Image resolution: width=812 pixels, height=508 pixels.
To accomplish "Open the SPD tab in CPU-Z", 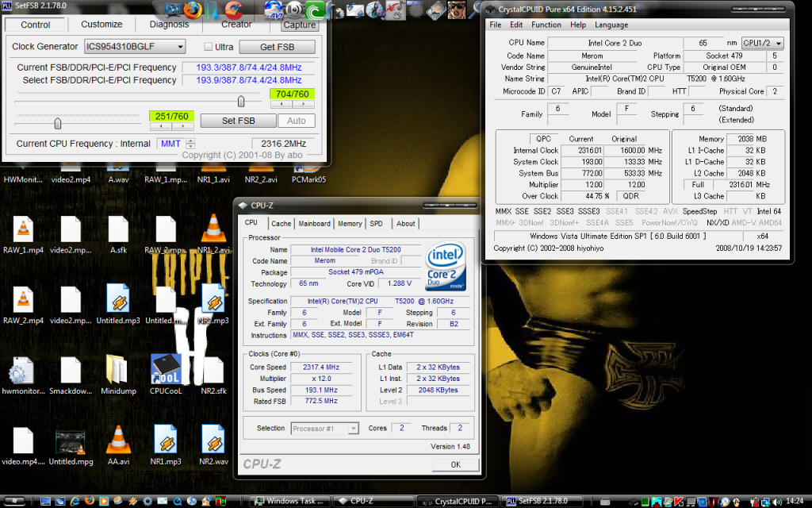I will (x=377, y=223).
